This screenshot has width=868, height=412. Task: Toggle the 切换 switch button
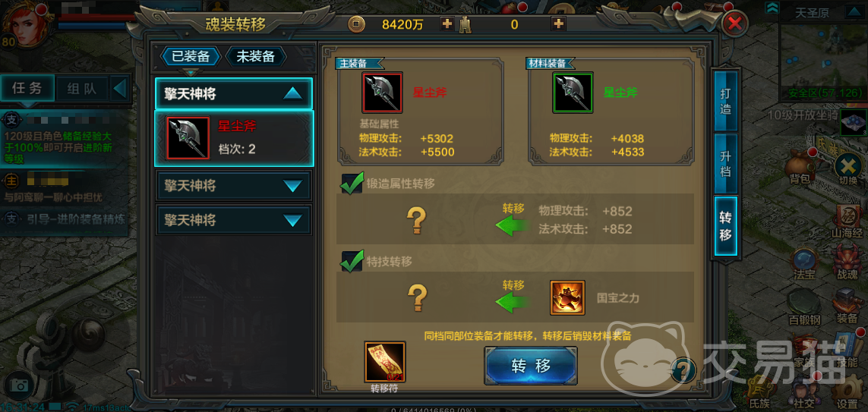pyautogui.click(x=847, y=170)
